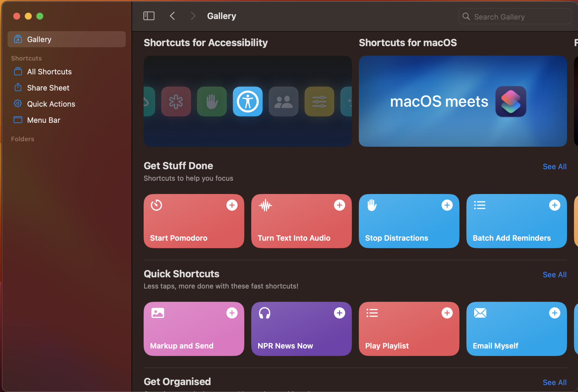Add Email Myself shortcut with plus
The width and height of the screenshot is (578, 392).
coord(554,313)
